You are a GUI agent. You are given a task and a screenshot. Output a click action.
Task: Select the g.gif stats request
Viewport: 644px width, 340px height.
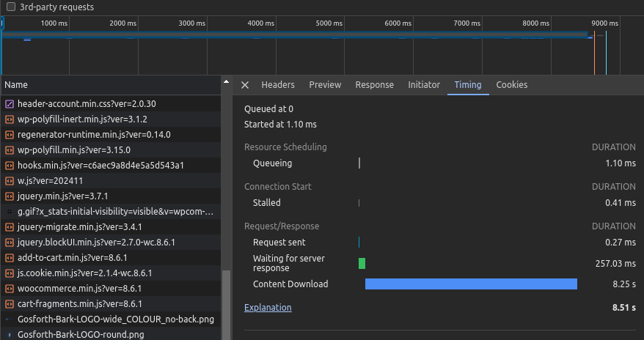click(x=111, y=212)
